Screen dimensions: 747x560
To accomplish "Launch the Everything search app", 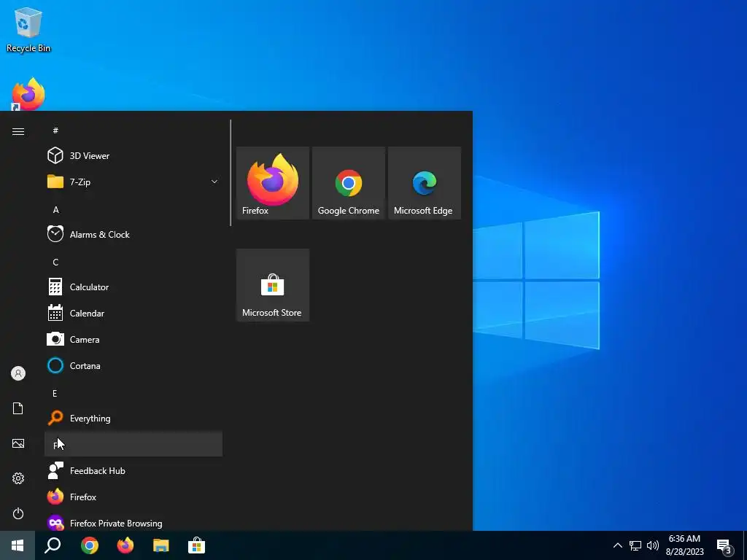I will [x=133, y=418].
